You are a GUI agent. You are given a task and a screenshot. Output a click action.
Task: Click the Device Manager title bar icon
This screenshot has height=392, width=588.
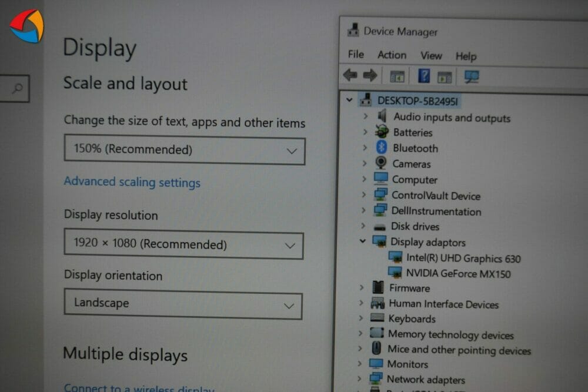coord(353,30)
